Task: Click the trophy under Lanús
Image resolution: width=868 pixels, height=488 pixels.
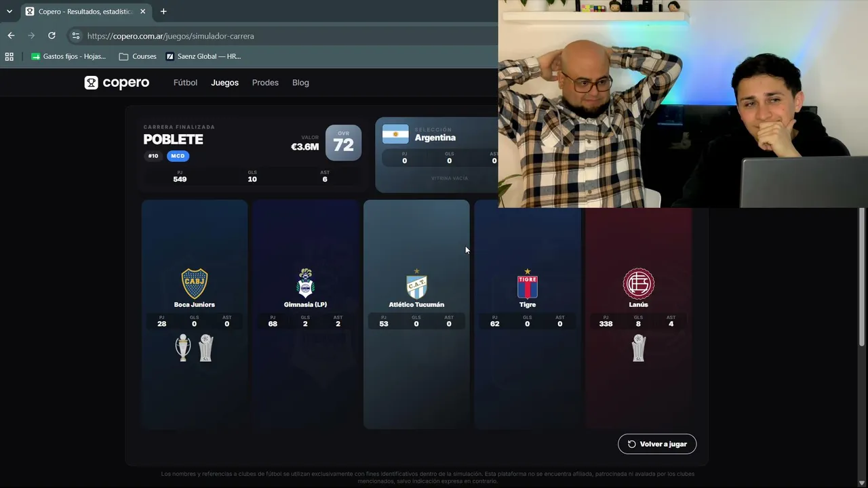Action: coord(638,348)
